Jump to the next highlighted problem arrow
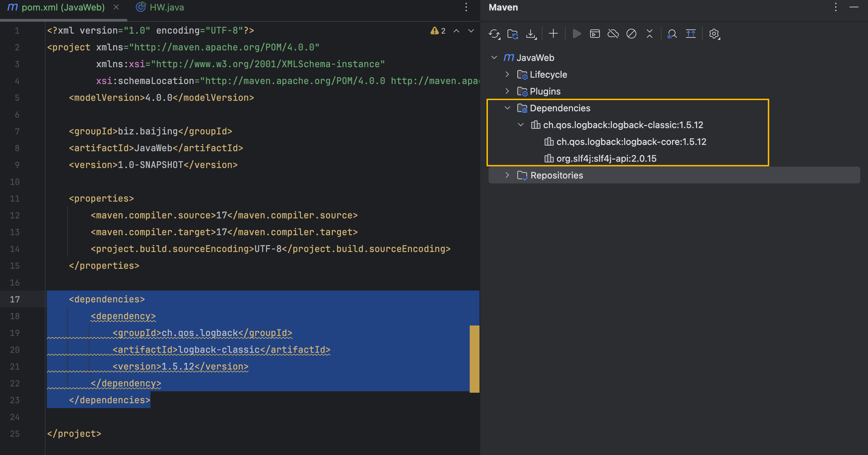 tap(471, 31)
